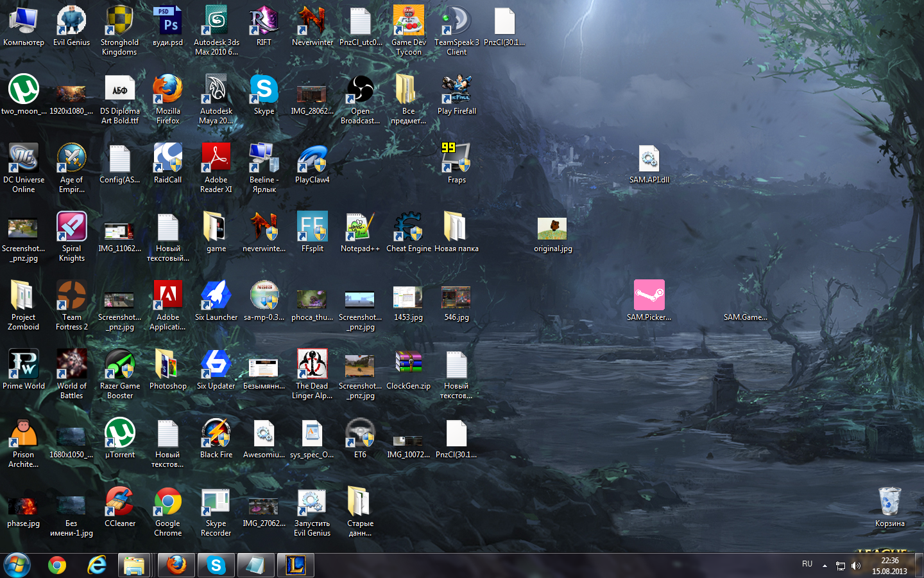Select the Age of Empires shortcut
This screenshot has height=578, width=924.
[71, 168]
